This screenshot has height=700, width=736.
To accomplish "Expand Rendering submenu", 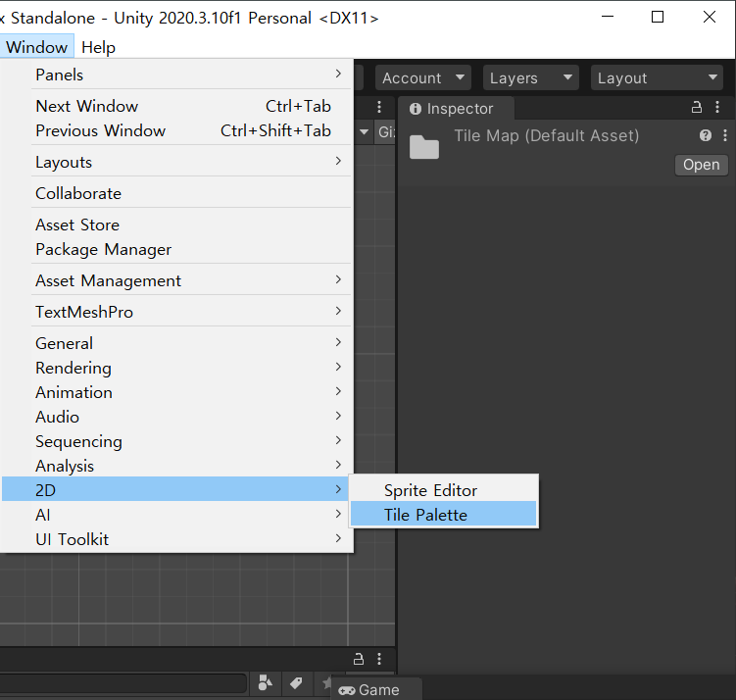I will pyautogui.click(x=176, y=368).
